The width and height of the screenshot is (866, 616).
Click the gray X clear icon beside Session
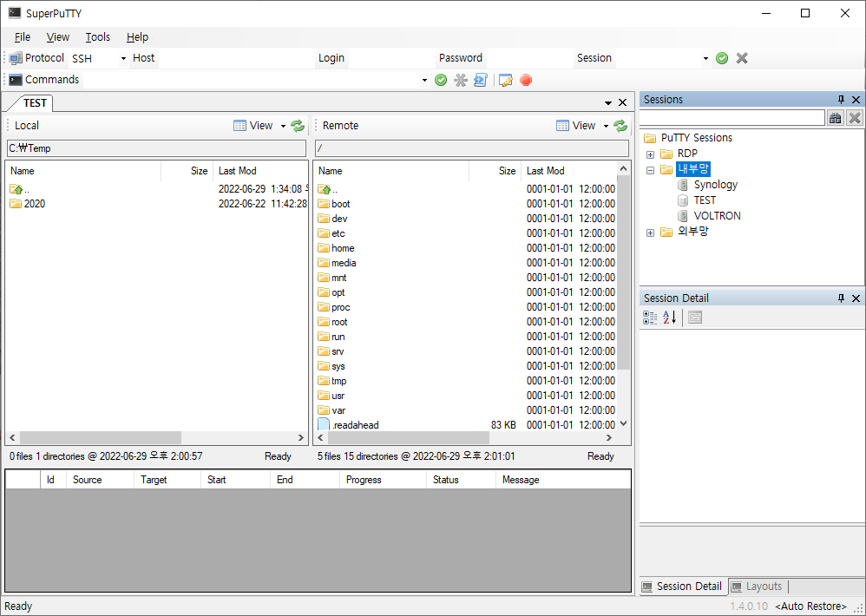pyautogui.click(x=742, y=58)
